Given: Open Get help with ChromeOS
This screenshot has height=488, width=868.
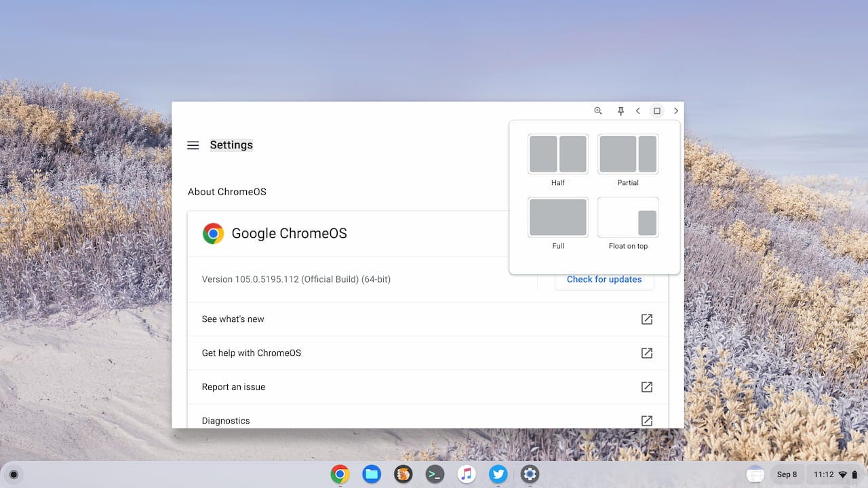Looking at the screenshot, I should (x=428, y=353).
